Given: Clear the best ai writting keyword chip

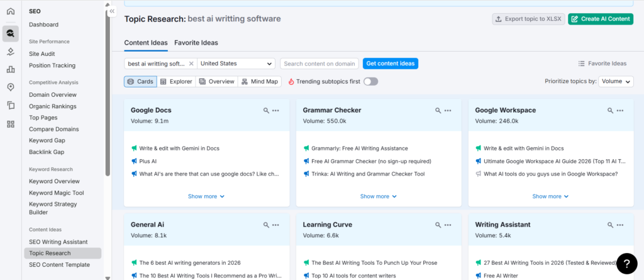Looking at the screenshot, I should 191,64.
